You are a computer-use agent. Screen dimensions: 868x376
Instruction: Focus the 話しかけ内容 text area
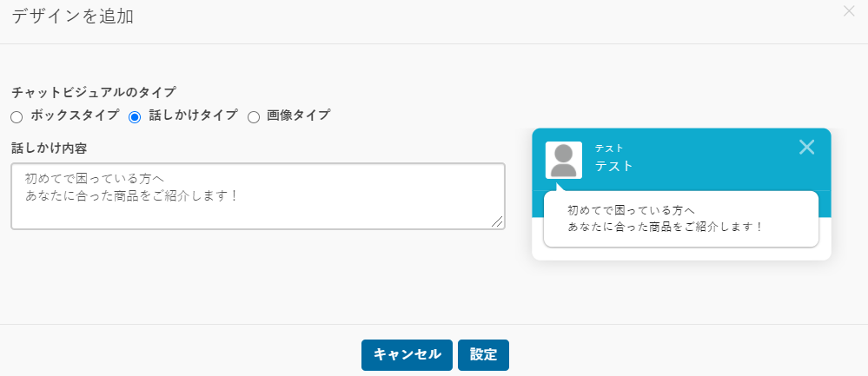click(x=258, y=196)
